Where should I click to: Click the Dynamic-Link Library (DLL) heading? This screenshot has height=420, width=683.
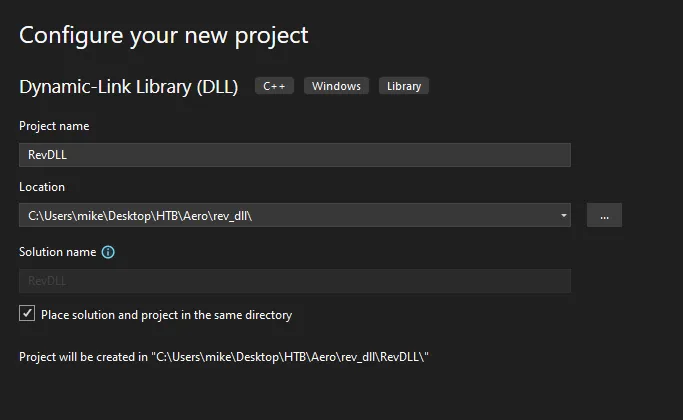[x=128, y=87]
